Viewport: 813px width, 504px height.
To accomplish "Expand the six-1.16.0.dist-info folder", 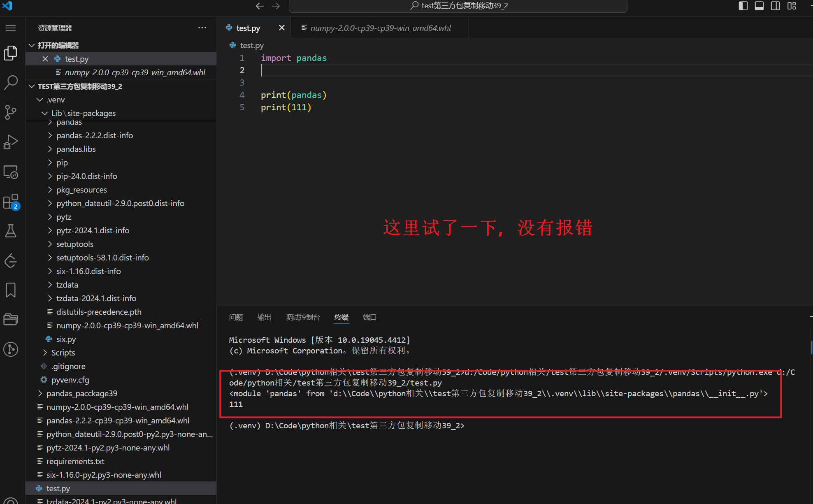I will [121, 271].
